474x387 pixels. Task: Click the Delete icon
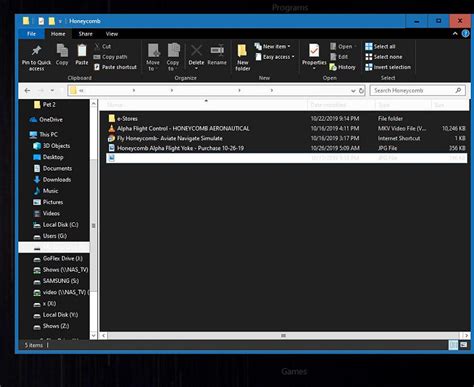196,50
